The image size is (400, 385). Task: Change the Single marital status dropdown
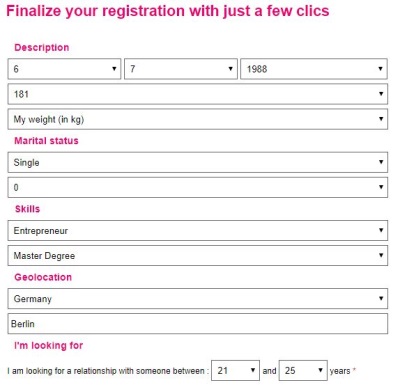pyautogui.click(x=198, y=162)
